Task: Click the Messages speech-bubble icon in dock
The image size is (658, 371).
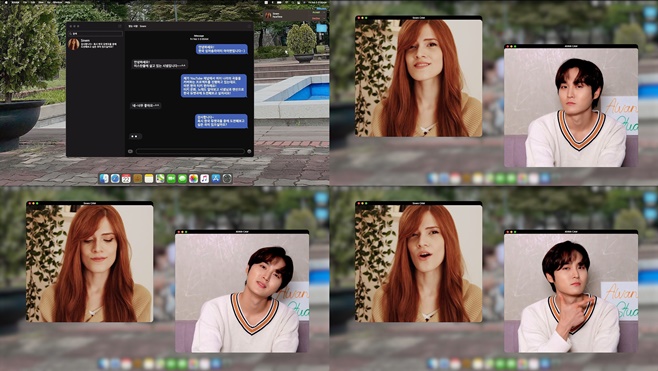Action: click(182, 179)
